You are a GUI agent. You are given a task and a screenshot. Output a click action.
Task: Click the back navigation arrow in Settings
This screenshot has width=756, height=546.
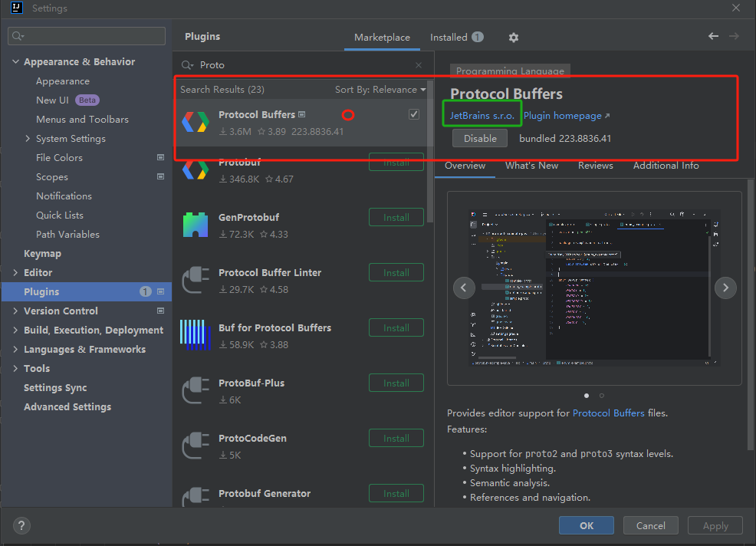(713, 36)
